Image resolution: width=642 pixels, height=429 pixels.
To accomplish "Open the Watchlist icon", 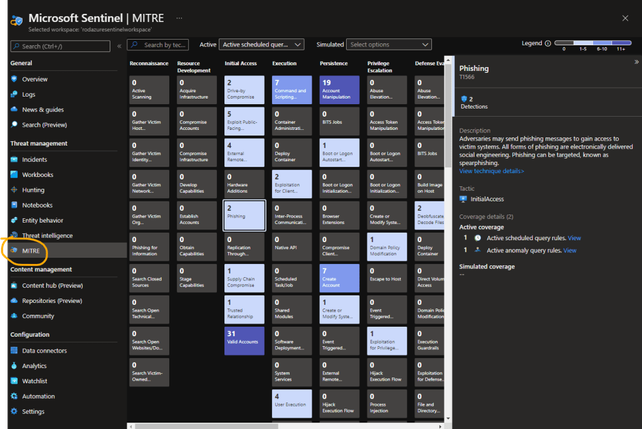I will (x=14, y=381).
